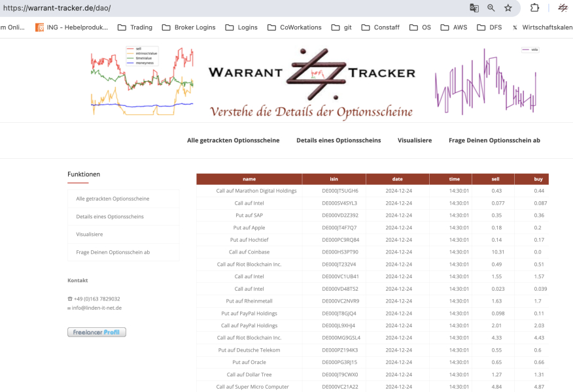Click the price chart thumbnail left of logo
The image size is (573, 392).
click(142, 80)
